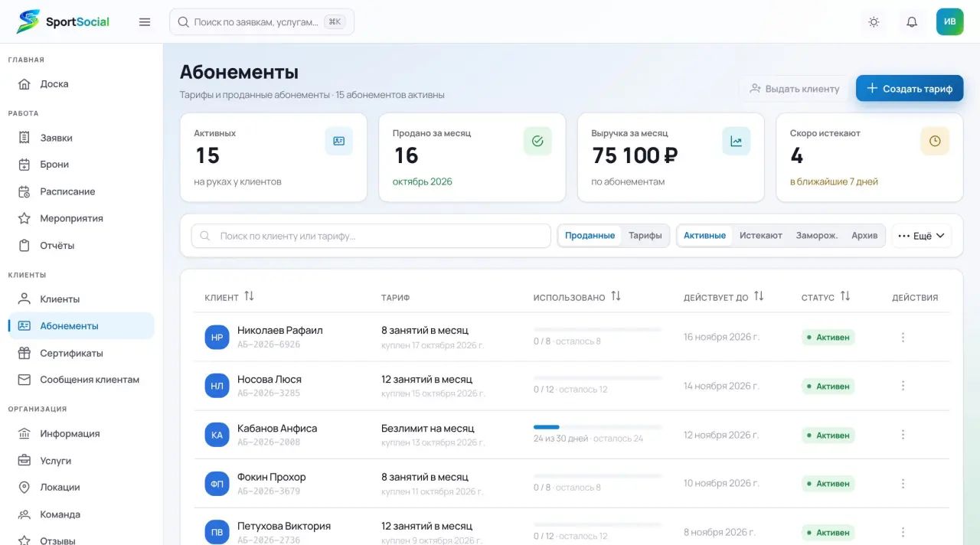Click the Продано за месяц check icon
The image size is (980, 545).
(x=537, y=142)
